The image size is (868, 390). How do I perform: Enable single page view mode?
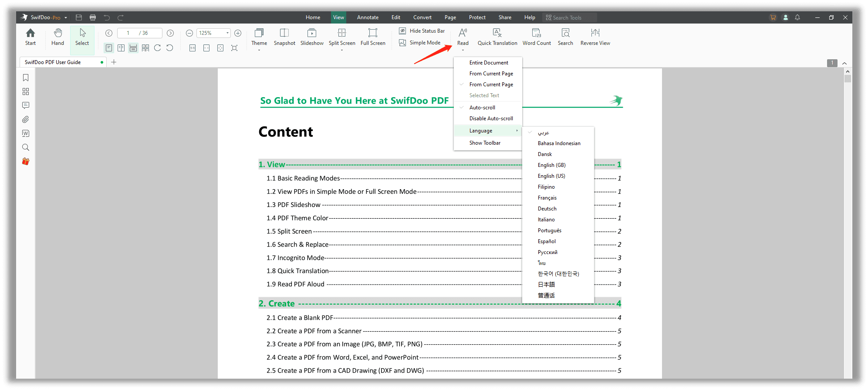pyautogui.click(x=109, y=48)
